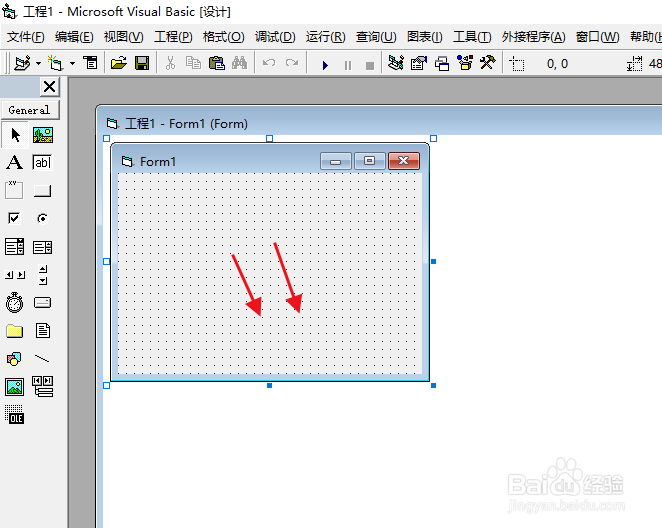The image size is (662, 528).
Task: Open the 编辑(E) menu
Action: pos(74,37)
